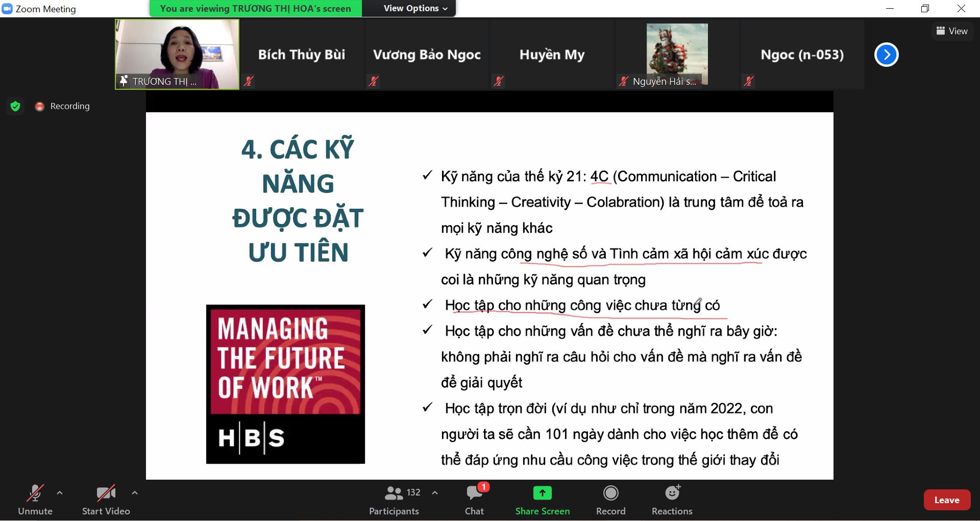The image size is (980, 521).
Task: Leave the meeting
Action: (x=946, y=500)
